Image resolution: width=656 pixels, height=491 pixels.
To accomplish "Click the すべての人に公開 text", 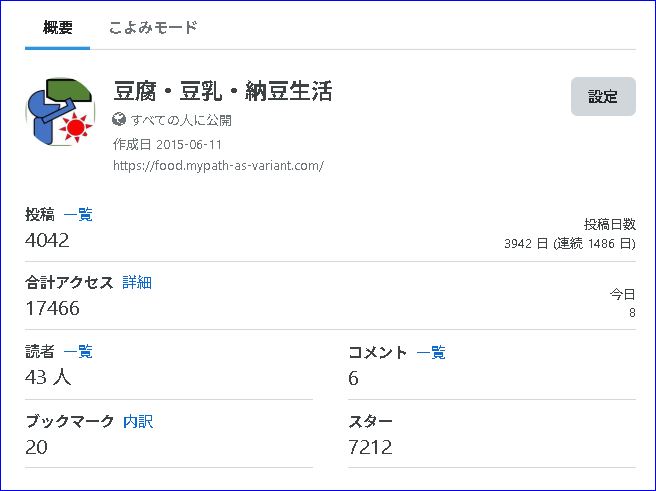I will [x=181, y=120].
